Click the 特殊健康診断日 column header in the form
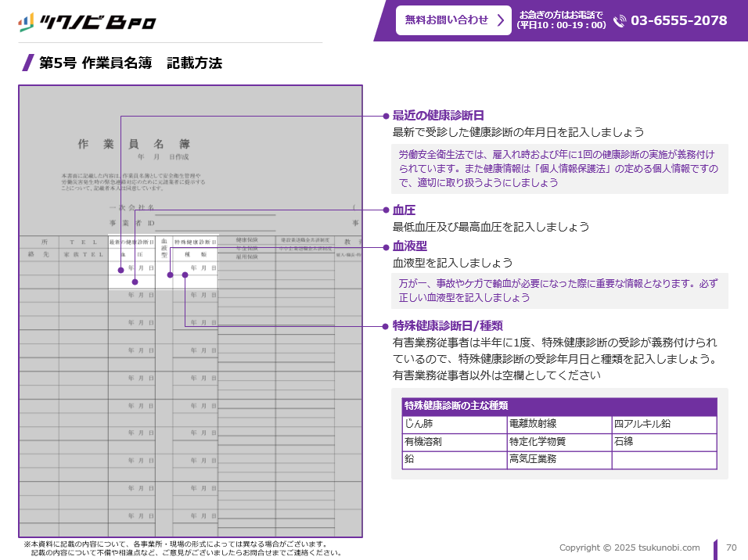 pyautogui.click(x=195, y=242)
